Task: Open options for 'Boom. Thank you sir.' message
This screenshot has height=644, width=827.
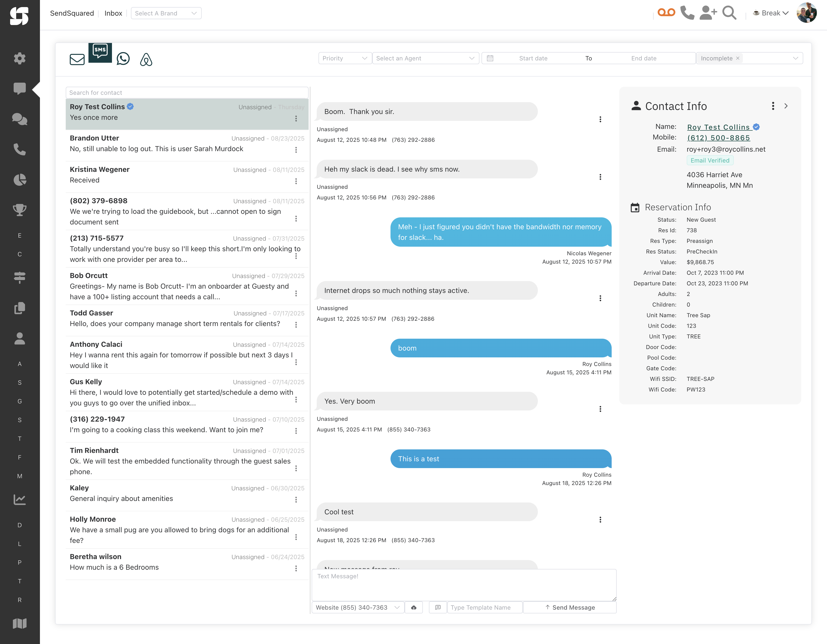Action: (600, 119)
